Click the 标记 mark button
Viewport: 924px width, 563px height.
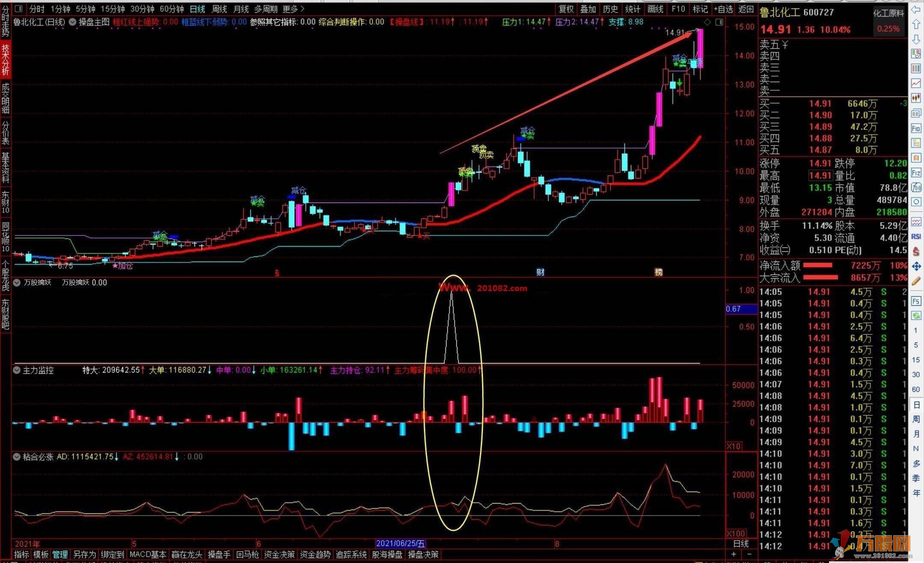point(700,9)
